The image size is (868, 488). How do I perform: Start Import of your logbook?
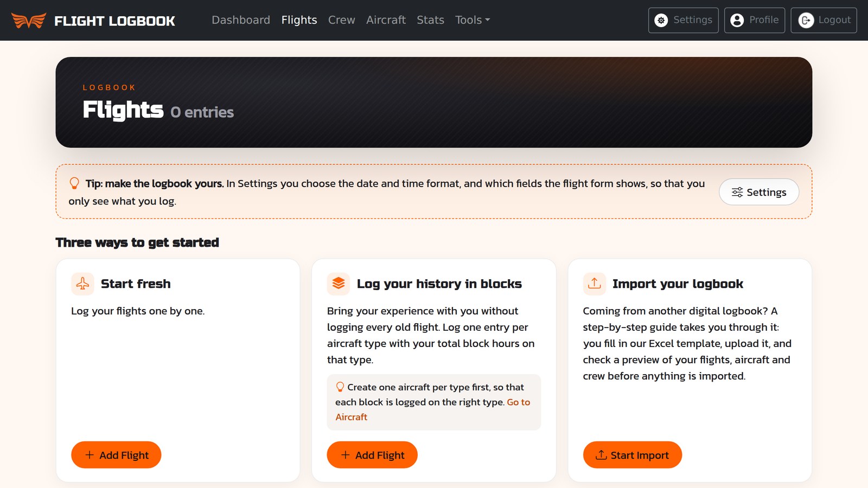pyautogui.click(x=633, y=455)
